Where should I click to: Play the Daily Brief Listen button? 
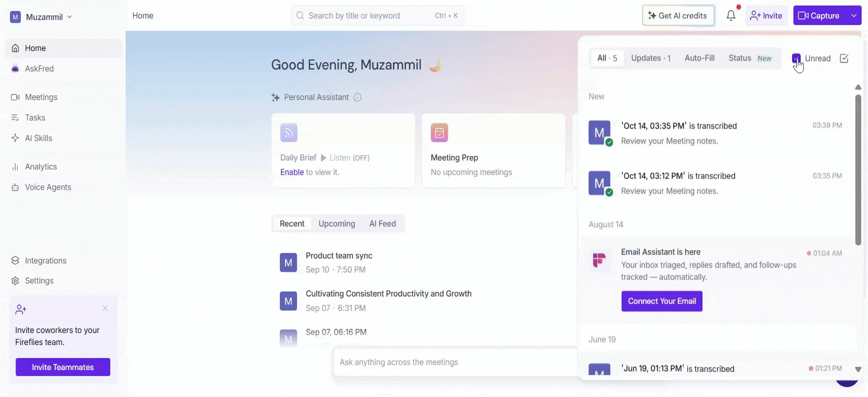324,158
